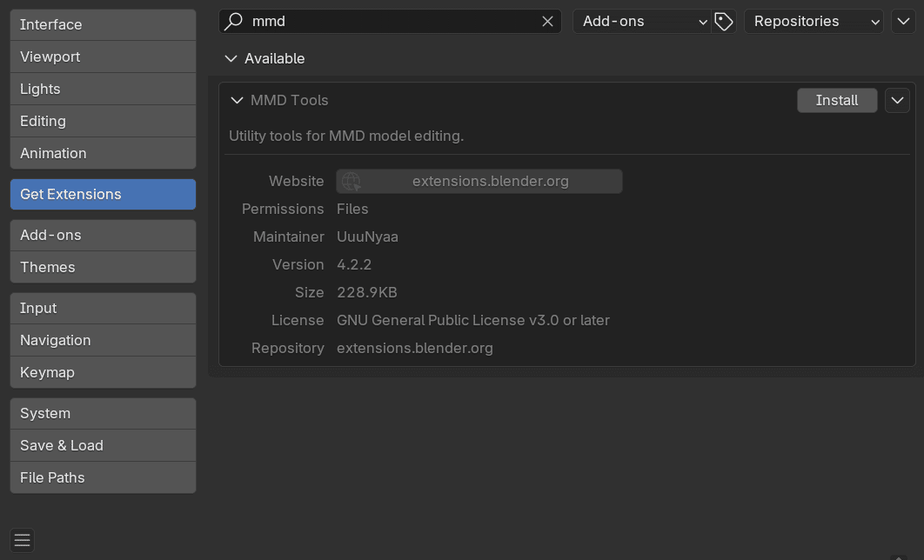Image resolution: width=924 pixels, height=560 pixels.
Task: Clear the search field using the X icon
Action: pos(547,21)
